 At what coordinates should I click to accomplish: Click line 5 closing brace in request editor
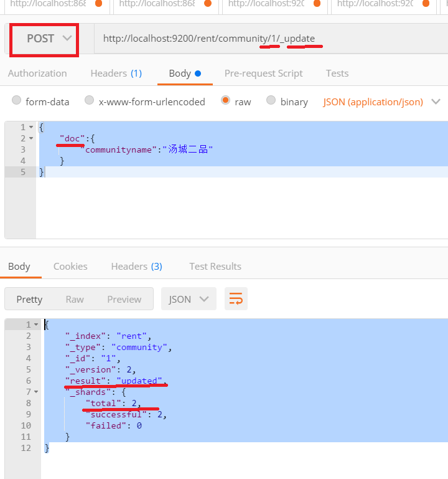(42, 173)
